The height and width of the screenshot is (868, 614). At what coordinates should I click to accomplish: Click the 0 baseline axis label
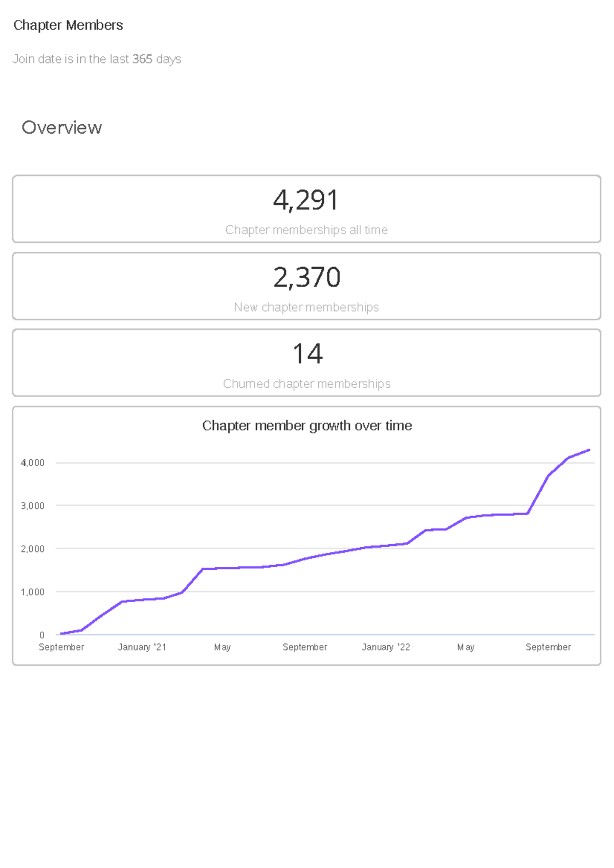coord(42,635)
